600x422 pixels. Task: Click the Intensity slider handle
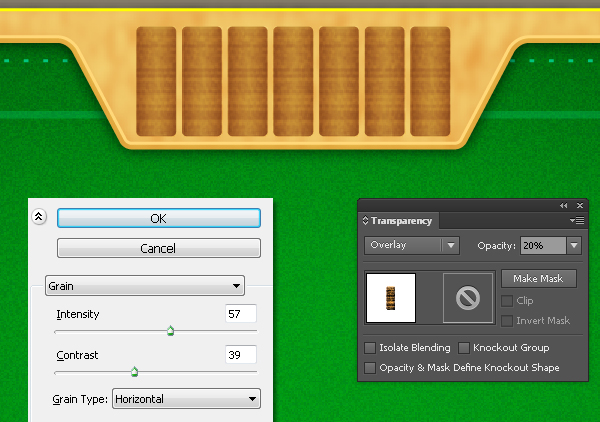[171, 331]
